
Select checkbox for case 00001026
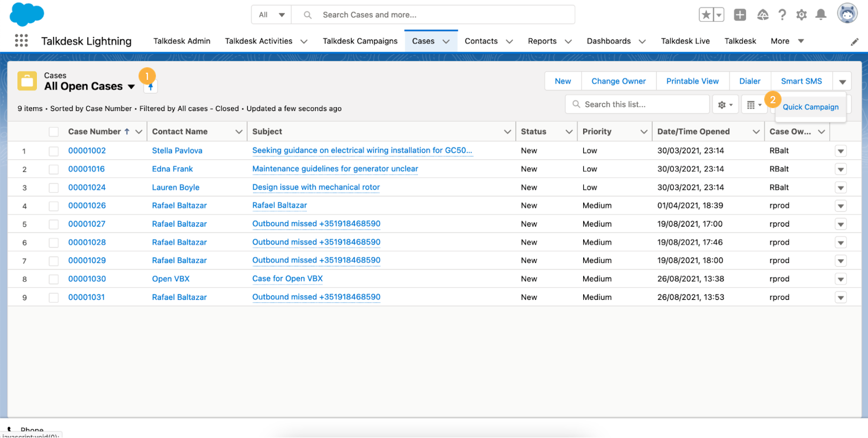pos(54,206)
